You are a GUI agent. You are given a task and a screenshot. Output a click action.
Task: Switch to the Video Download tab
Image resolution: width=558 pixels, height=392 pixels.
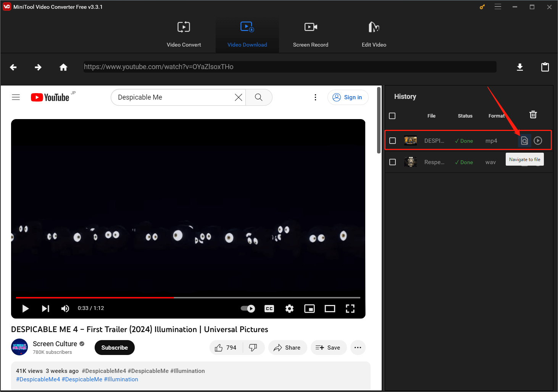coord(247,34)
